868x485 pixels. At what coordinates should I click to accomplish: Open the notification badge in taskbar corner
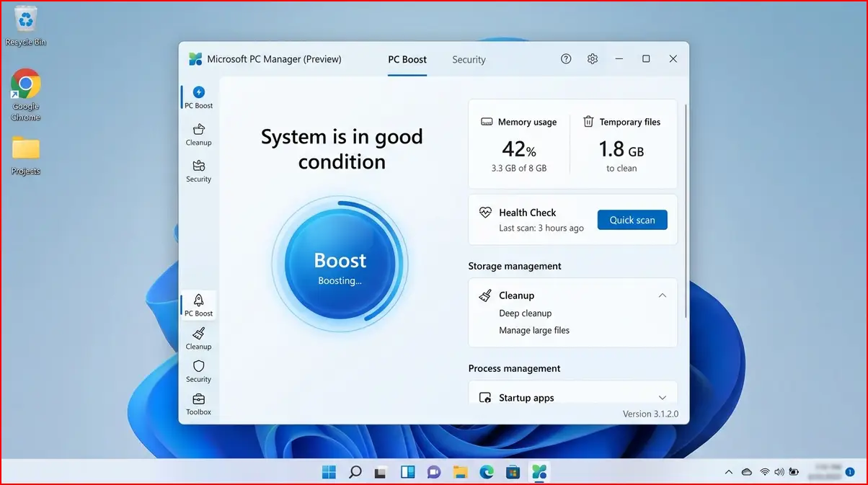pyautogui.click(x=851, y=472)
